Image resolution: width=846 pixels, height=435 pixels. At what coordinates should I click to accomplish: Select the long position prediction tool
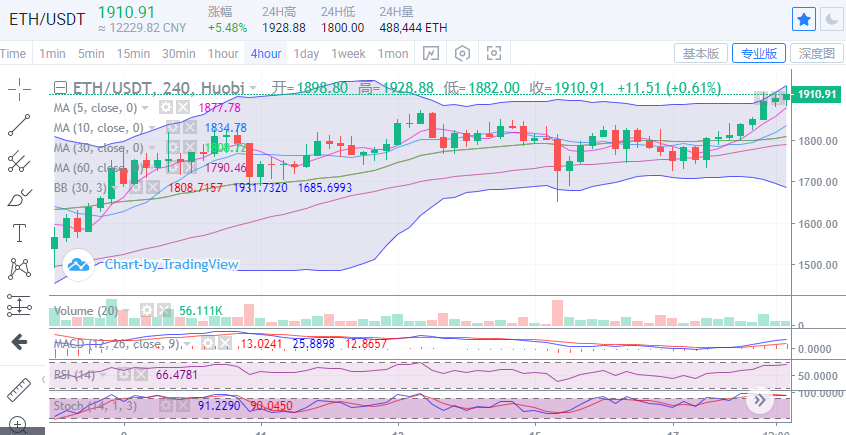click(x=19, y=305)
